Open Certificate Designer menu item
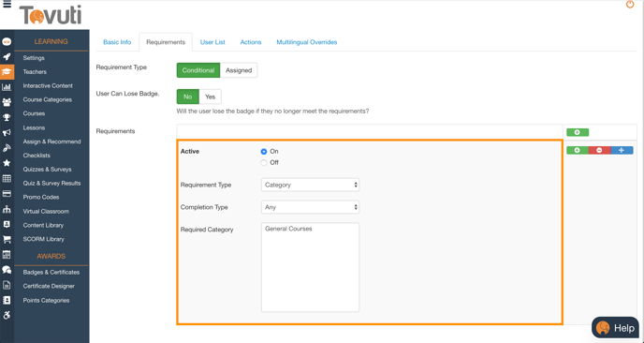The width and height of the screenshot is (644, 343). (49, 286)
